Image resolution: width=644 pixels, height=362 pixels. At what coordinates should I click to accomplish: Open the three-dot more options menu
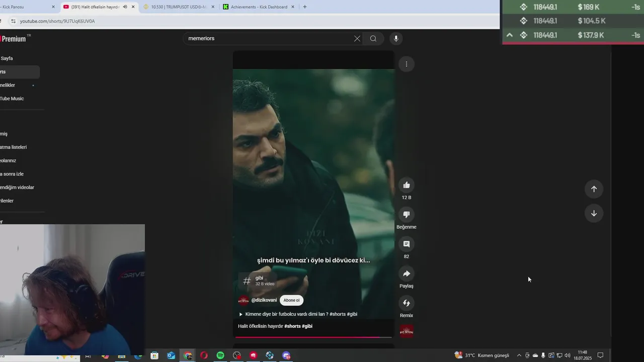pyautogui.click(x=407, y=64)
